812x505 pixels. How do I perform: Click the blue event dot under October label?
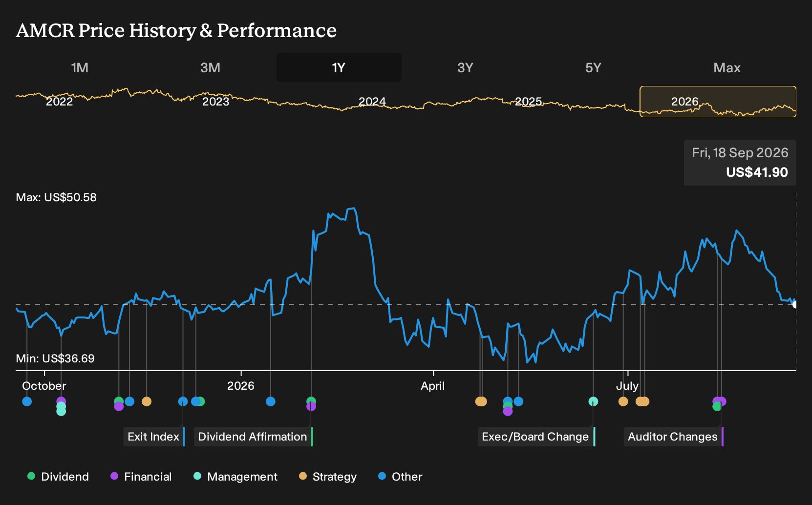pyautogui.click(x=27, y=401)
